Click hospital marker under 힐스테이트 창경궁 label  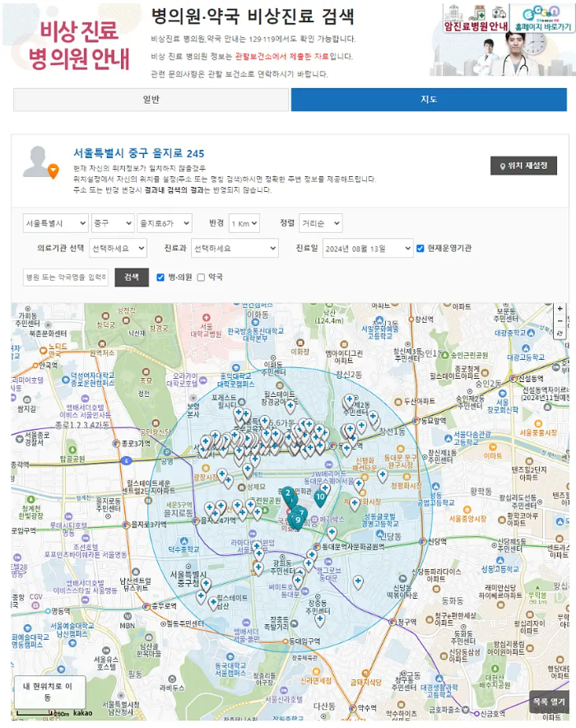coord(290,406)
